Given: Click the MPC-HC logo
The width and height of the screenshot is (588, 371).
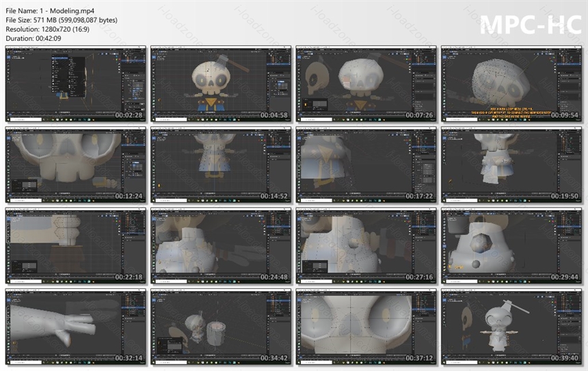Looking at the screenshot, I should 531,25.
